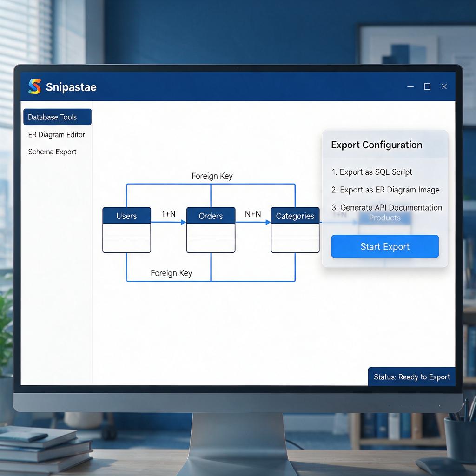
Task: Click the Foreign Key label above the tables
Action: (x=212, y=176)
